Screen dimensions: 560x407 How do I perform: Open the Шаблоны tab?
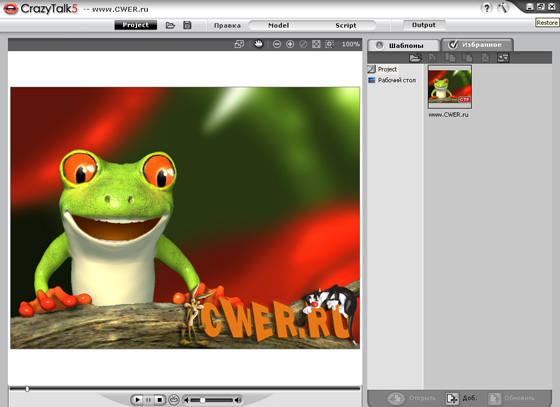(x=404, y=45)
